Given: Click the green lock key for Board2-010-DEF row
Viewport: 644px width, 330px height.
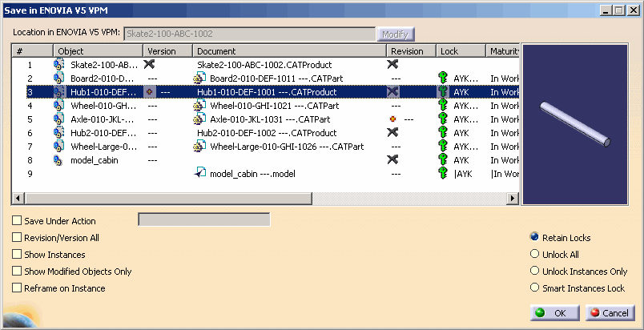Looking at the screenshot, I should coord(442,78).
